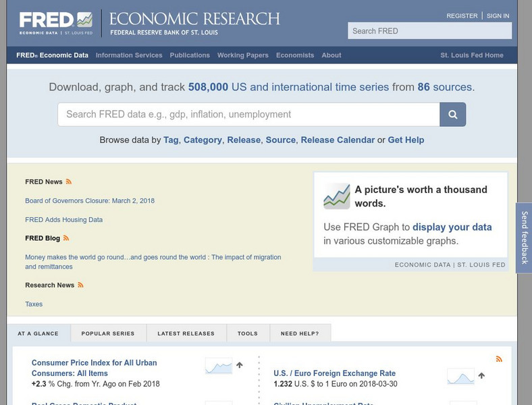Focus the Search FRED field in header
Viewport: 532px width, 405px height.
tap(429, 31)
